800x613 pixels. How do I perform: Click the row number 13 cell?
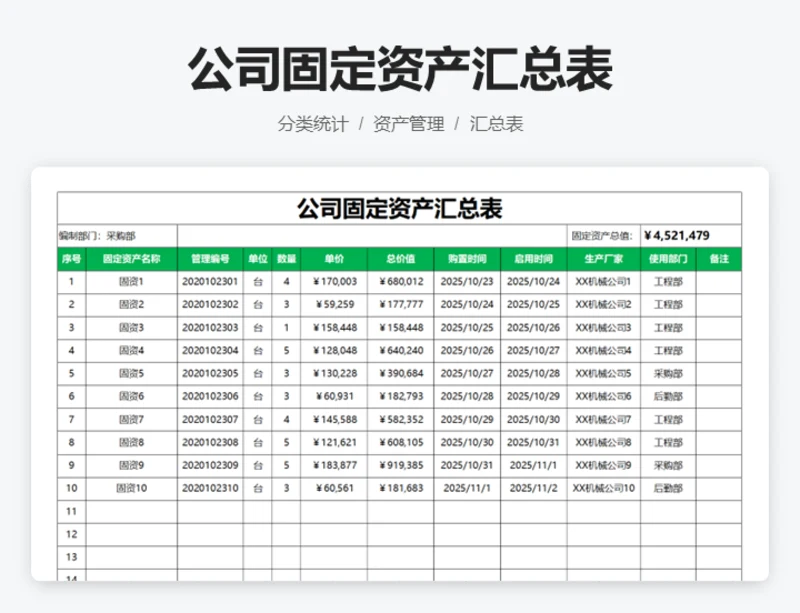71,557
